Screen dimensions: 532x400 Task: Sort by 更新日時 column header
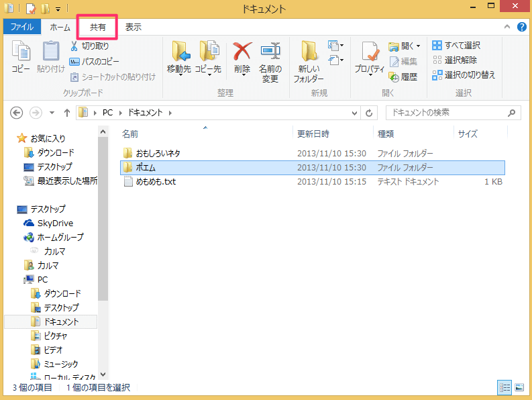[333, 134]
